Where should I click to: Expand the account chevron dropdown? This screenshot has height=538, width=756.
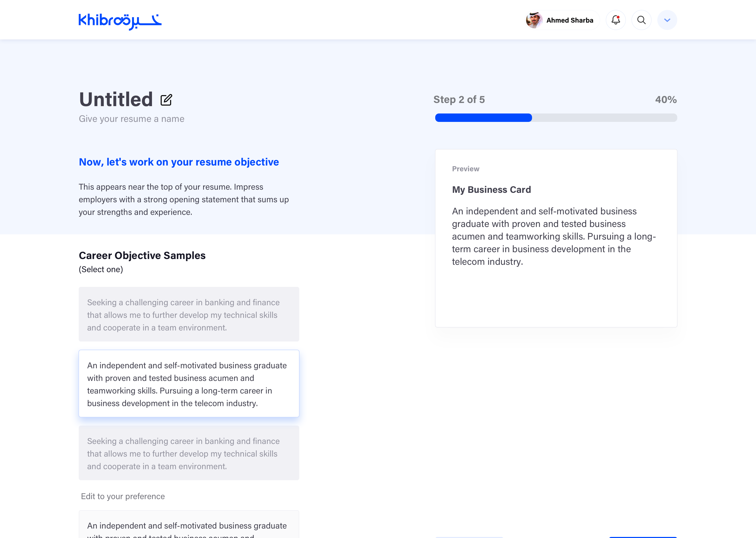pyautogui.click(x=667, y=20)
